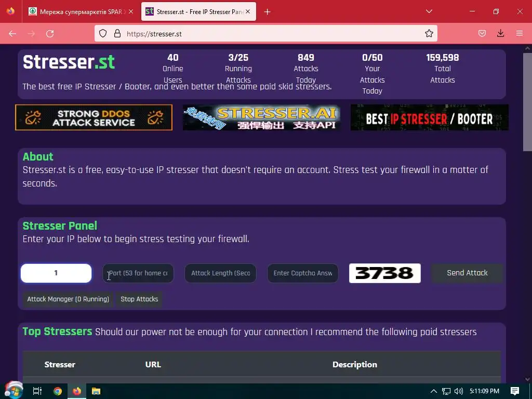Open the Pocket save icon

(x=482, y=34)
